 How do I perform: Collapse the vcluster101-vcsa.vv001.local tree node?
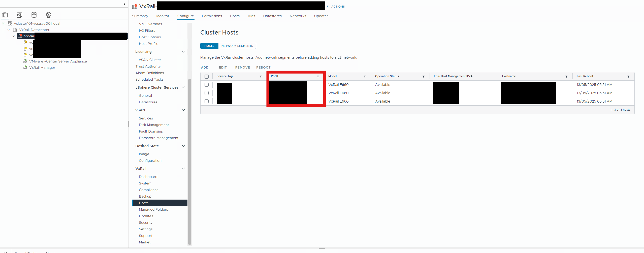pos(4,23)
